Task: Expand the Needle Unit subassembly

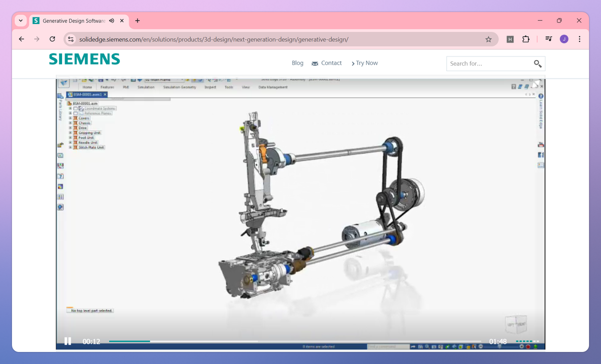Action: point(70,143)
